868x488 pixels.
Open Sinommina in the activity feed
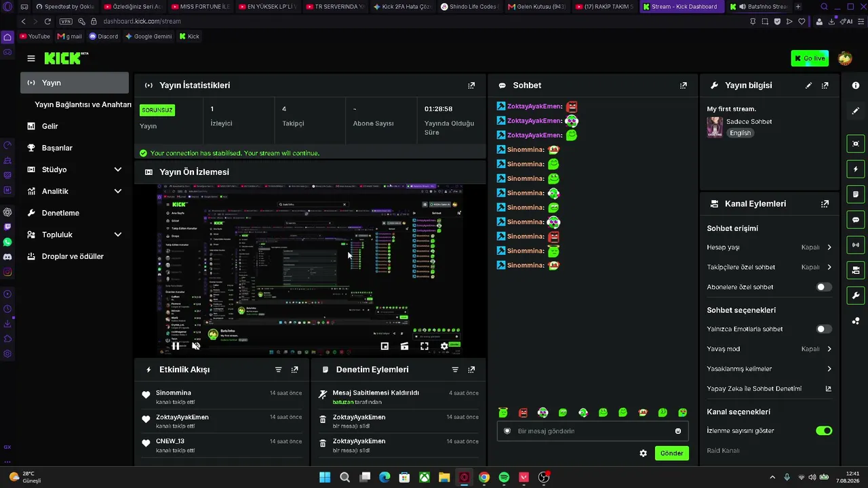[174, 392]
